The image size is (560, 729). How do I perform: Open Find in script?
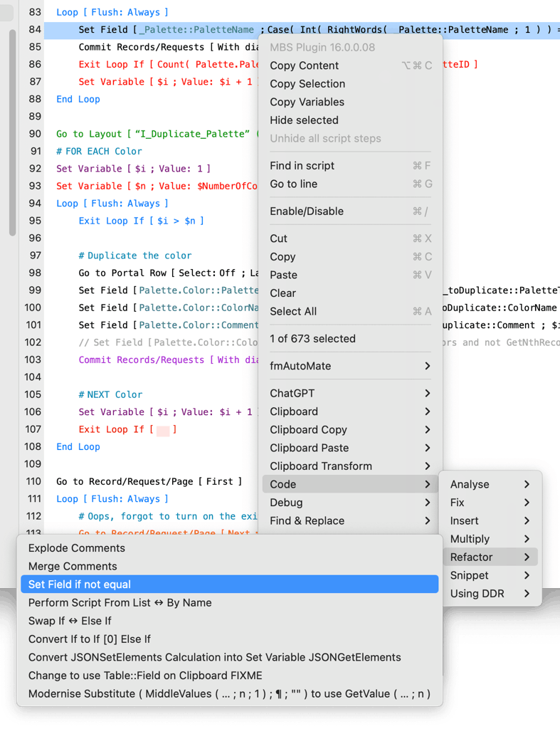point(350,165)
